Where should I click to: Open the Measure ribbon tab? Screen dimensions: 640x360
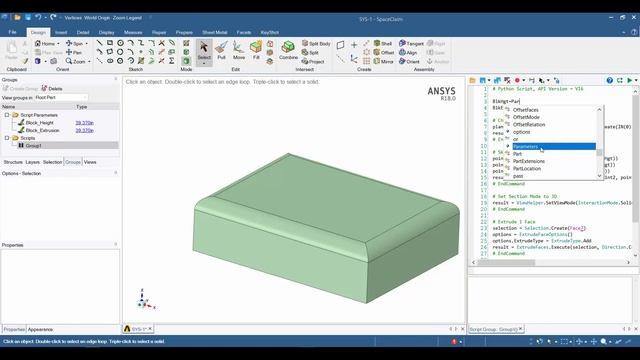(133, 32)
